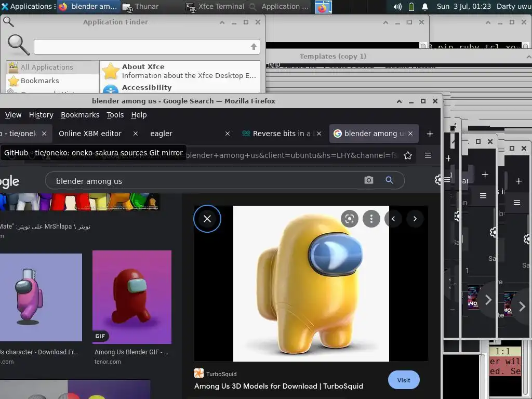This screenshot has width=532, height=399.
Task: Click the tenor.com source link
Action: tap(108, 362)
